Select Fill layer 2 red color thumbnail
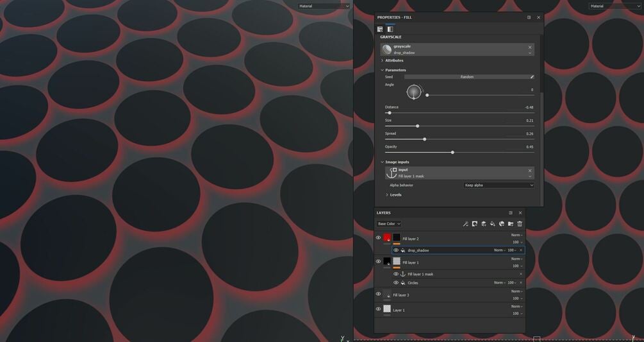 [387, 237]
